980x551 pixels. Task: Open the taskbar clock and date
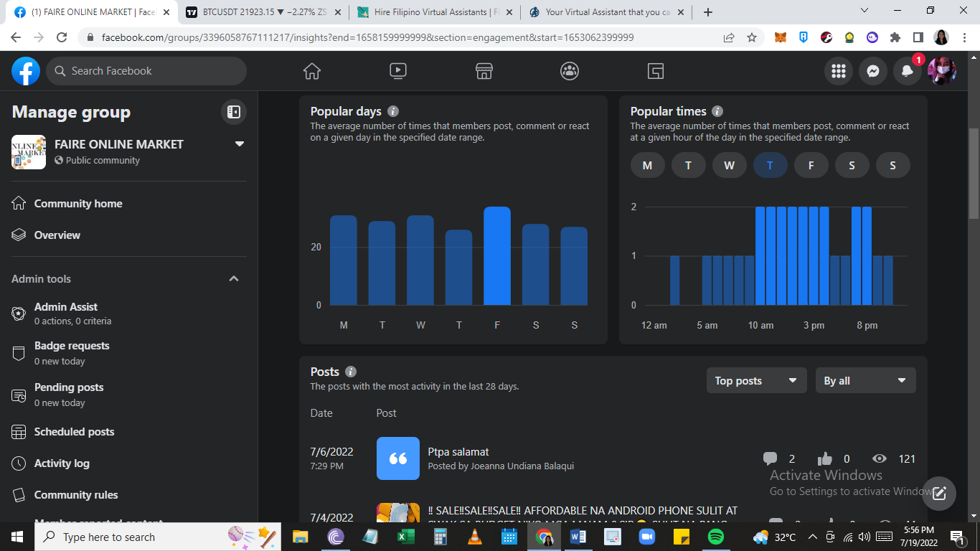coord(918,537)
